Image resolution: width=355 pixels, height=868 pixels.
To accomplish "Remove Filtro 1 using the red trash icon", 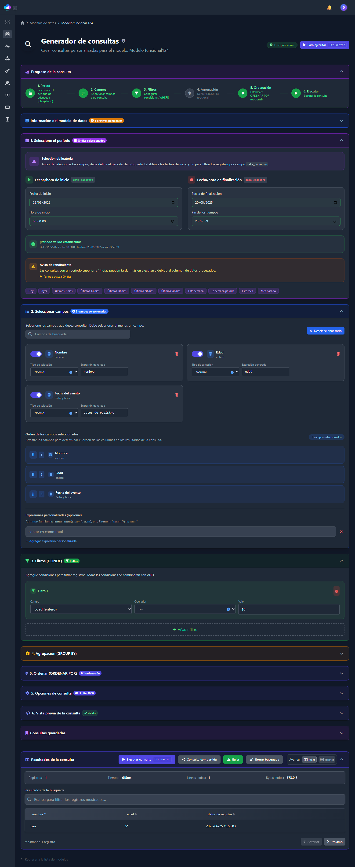I will [336, 591].
